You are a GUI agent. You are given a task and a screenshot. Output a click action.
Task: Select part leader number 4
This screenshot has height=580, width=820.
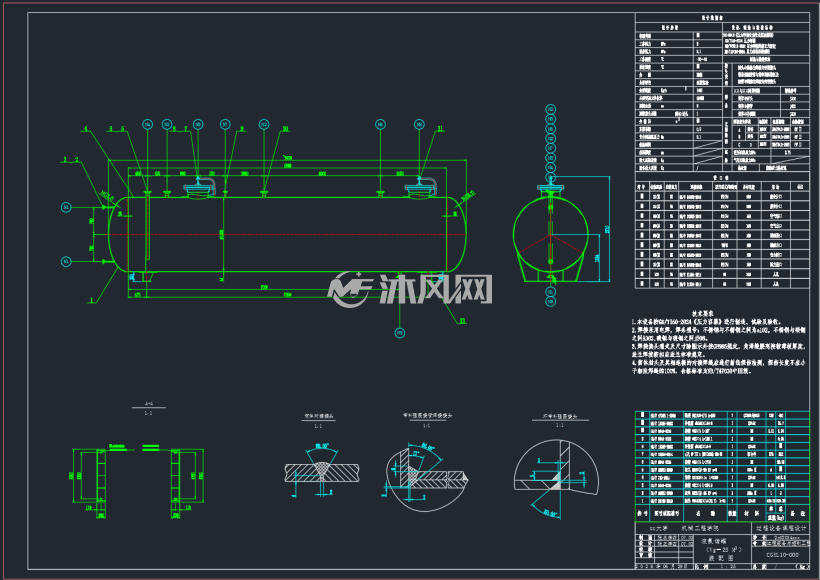(86, 128)
